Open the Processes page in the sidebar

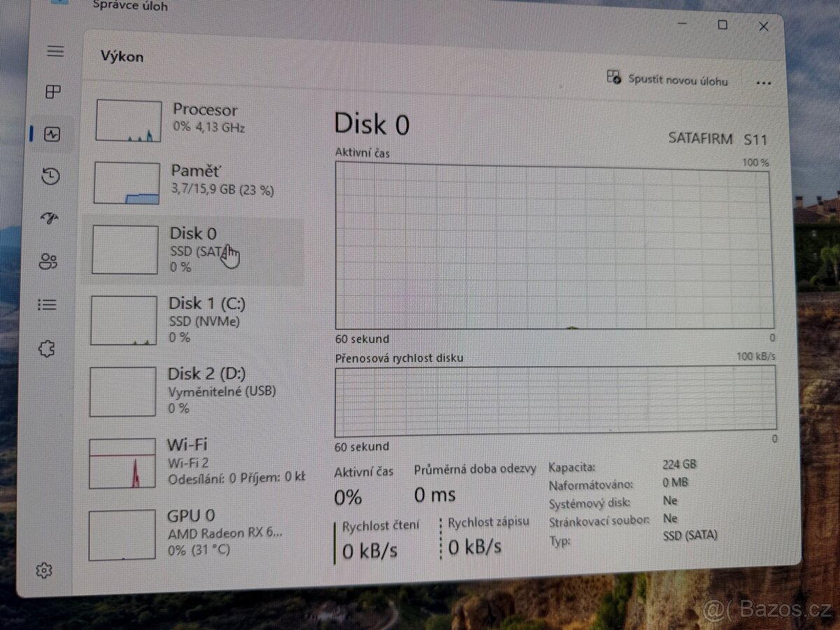[x=55, y=92]
